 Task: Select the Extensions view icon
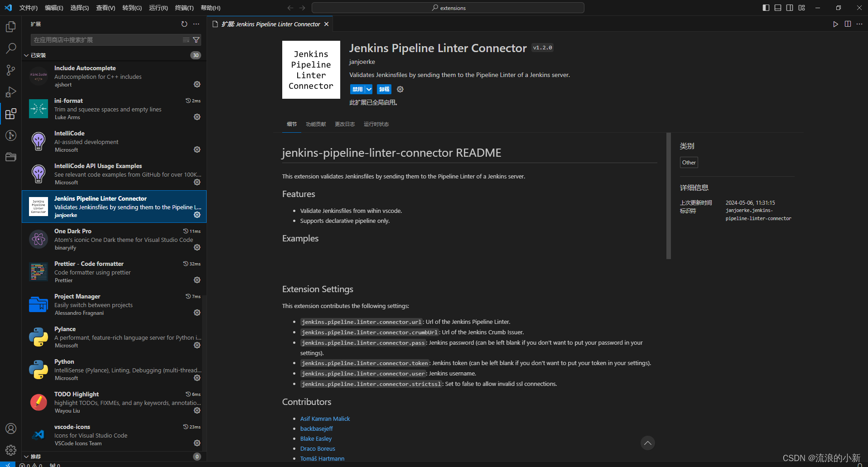[11, 114]
